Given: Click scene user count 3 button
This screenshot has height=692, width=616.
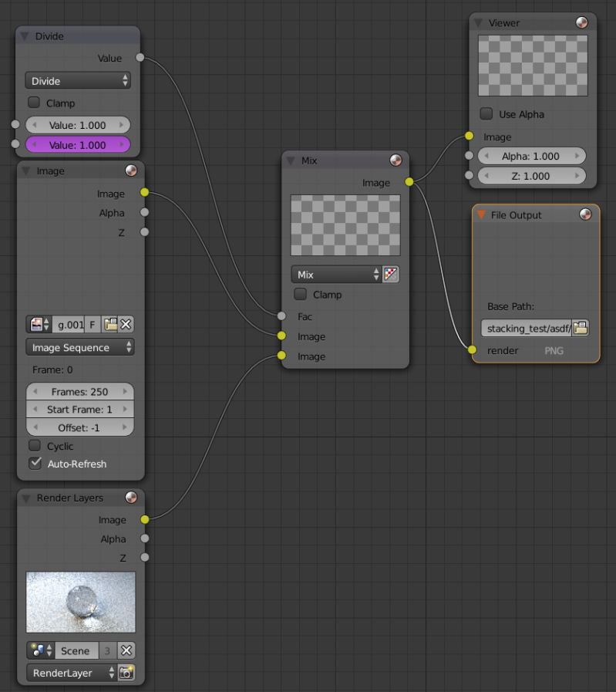Looking at the screenshot, I should 108,650.
